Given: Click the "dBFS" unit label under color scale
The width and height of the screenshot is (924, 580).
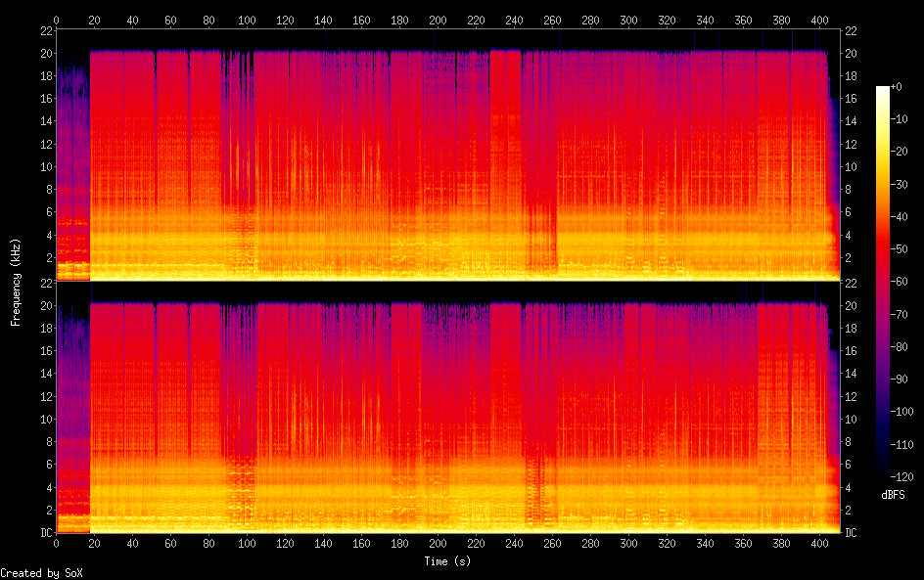Looking at the screenshot, I should [893, 495].
